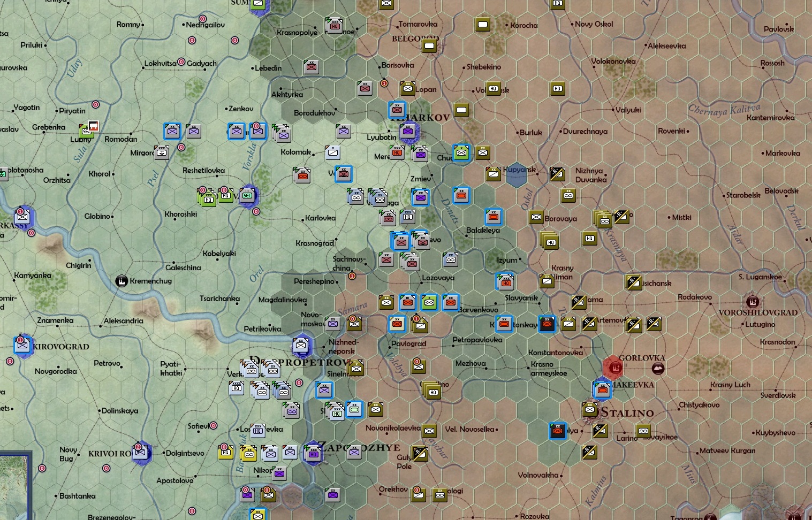The width and height of the screenshot is (812, 520).
Task: Select the purple counter right of Novomoskovsk
Action: tap(333, 324)
